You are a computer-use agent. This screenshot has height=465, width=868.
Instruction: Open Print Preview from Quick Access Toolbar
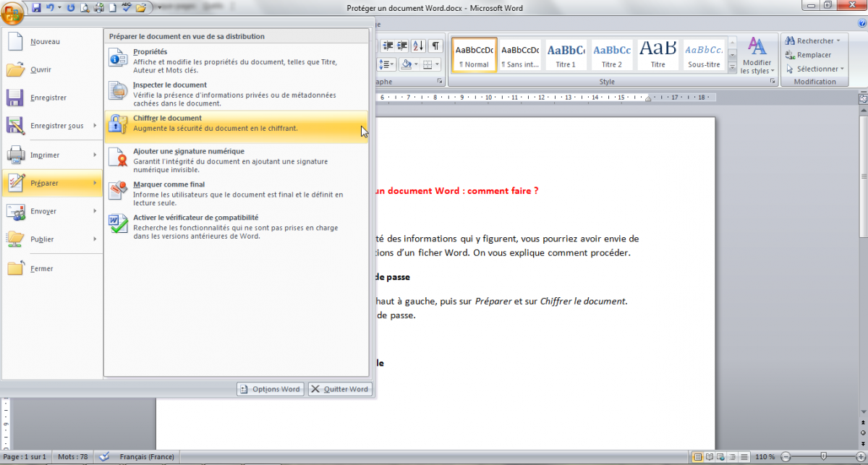[85, 8]
